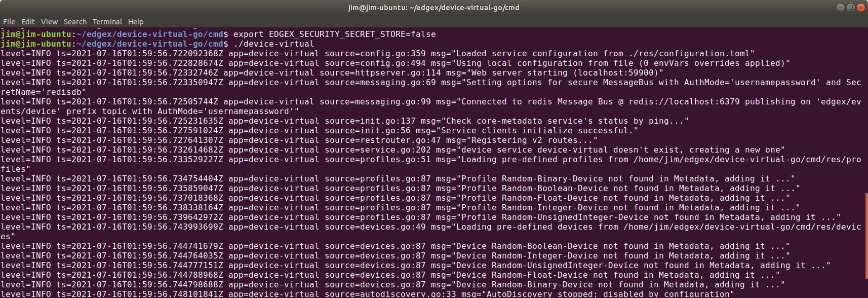
Task: Click the "Web server starting" log line
Action: pos(332,73)
